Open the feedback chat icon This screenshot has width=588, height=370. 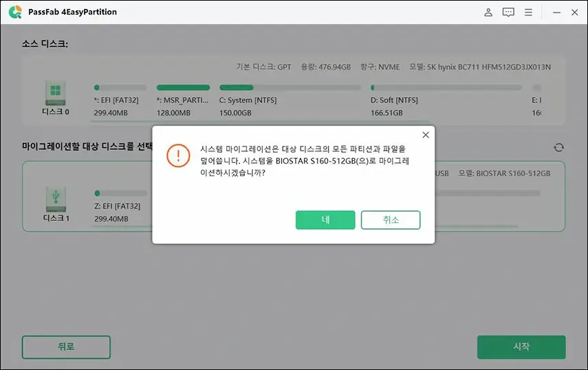508,12
